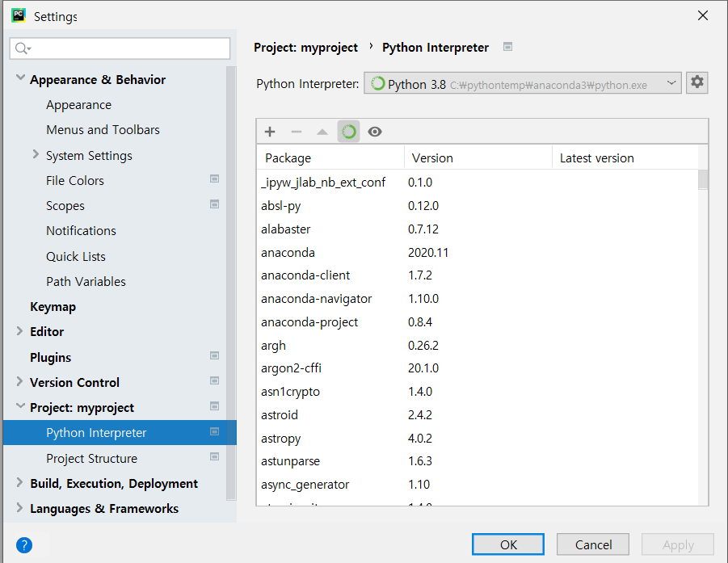The image size is (728, 563).
Task: Click the package list scrollbar thumb
Action: coord(703,179)
